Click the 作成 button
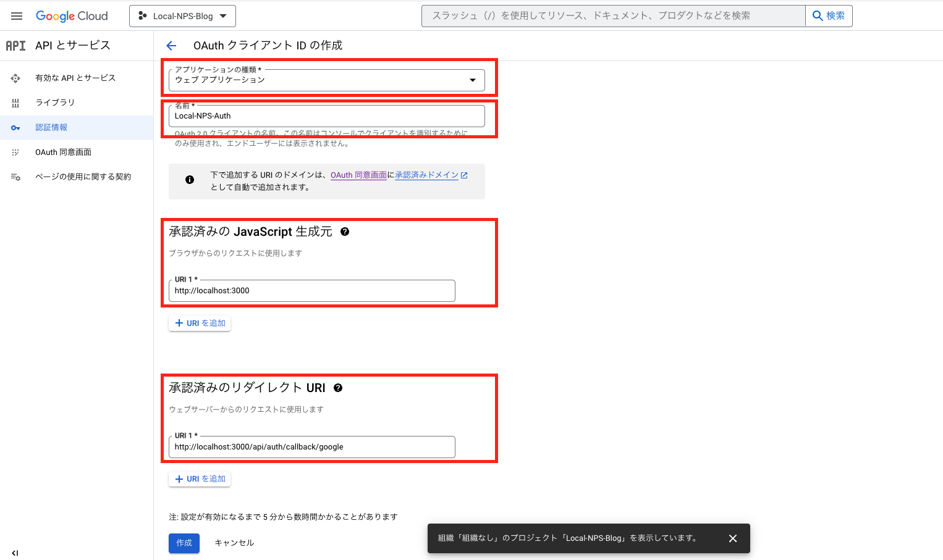This screenshot has width=943, height=560. [184, 543]
